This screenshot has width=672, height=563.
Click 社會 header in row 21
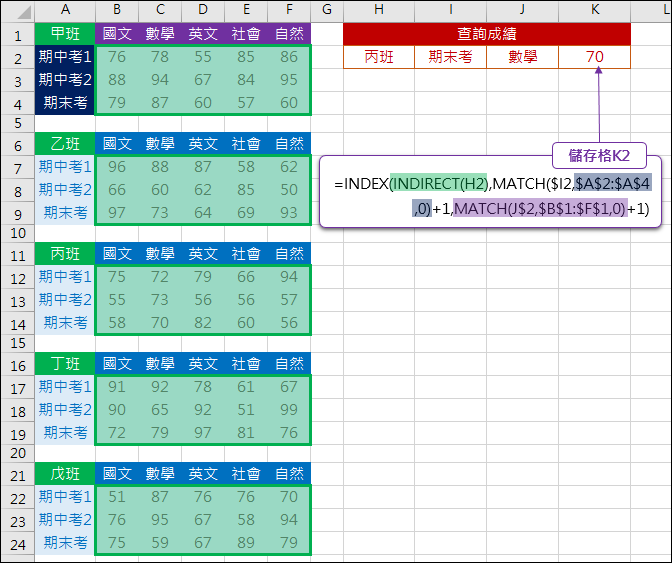(x=246, y=473)
